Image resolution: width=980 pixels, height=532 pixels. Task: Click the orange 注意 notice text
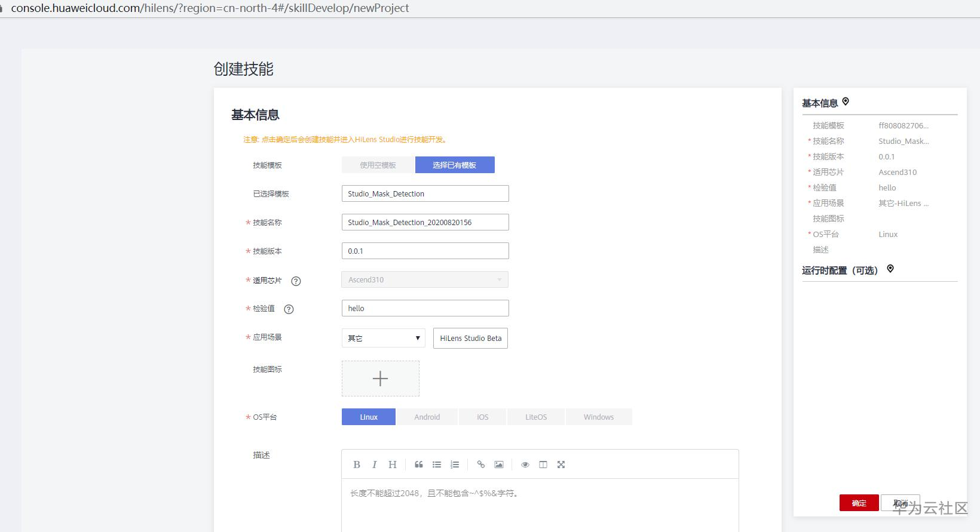click(x=346, y=139)
